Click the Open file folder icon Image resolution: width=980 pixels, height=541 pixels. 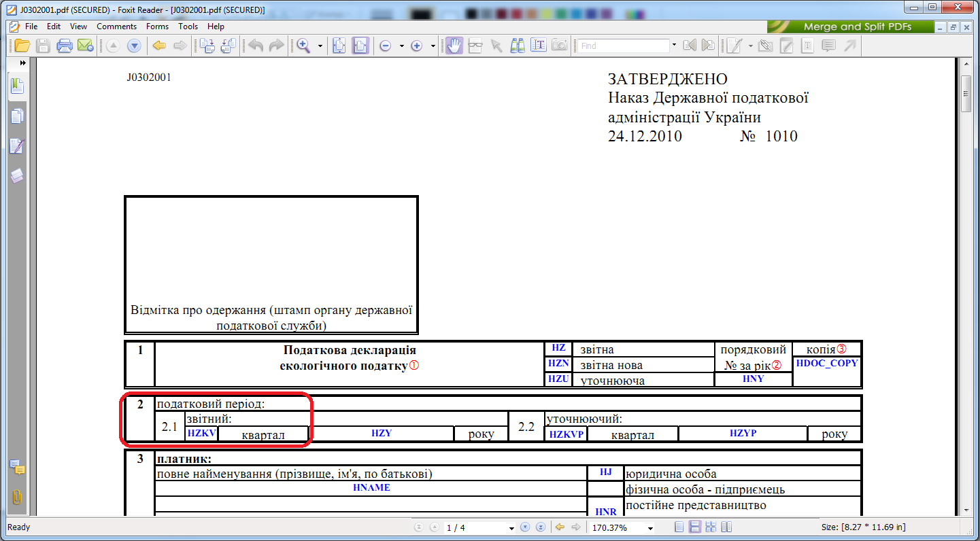click(22, 46)
